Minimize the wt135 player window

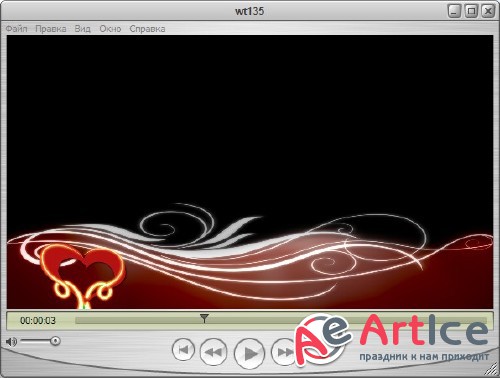coord(454,11)
